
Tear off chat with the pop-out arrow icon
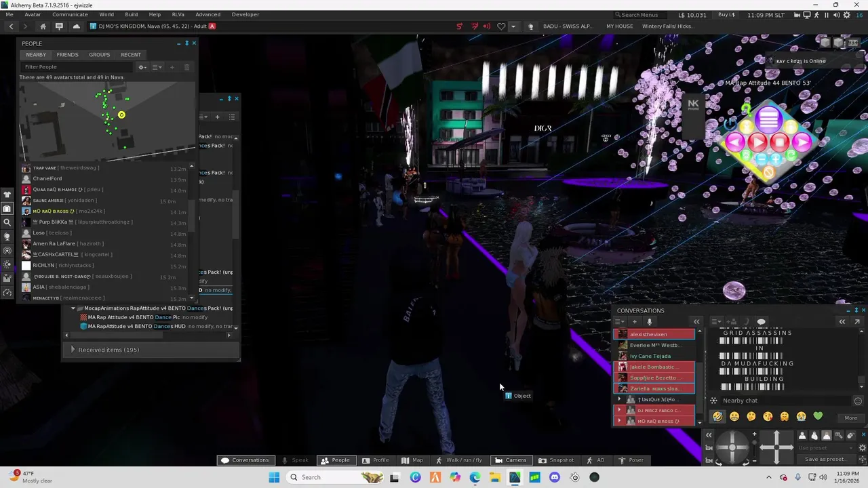click(857, 322)
